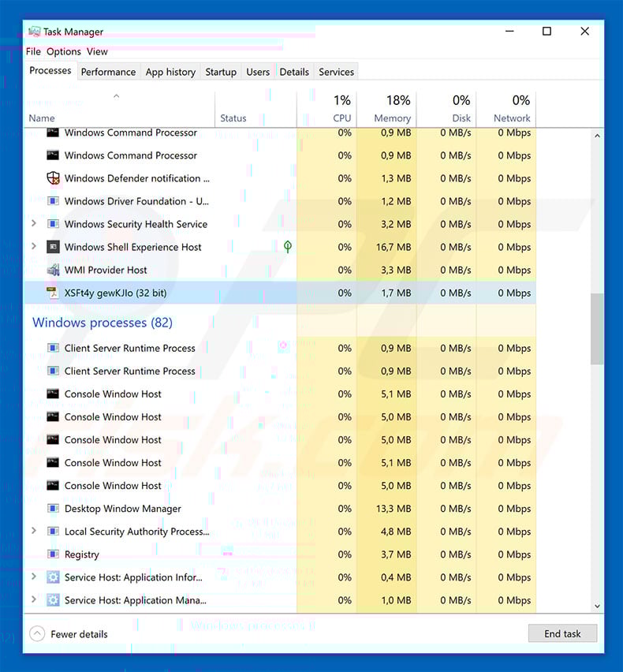Close the Task Manager window
Image resolution: width=623 pixels, height=672 pixels.
[x=584, y=32]
